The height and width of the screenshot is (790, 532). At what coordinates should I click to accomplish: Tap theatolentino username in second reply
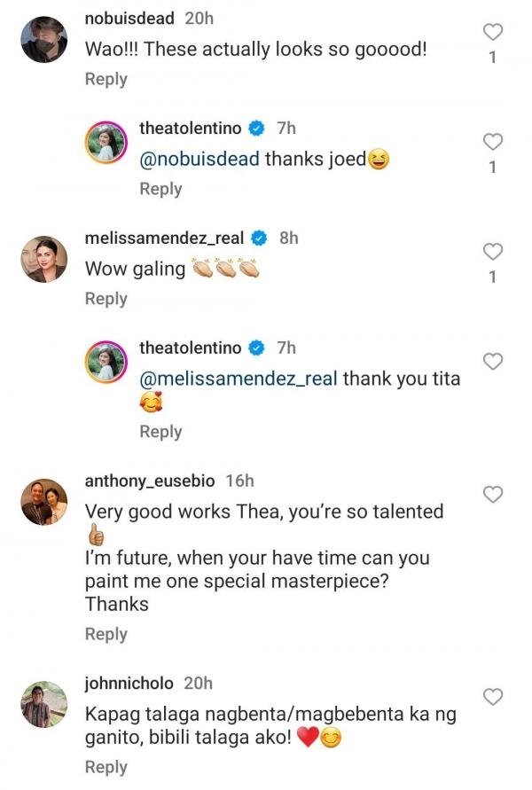pos(190,348)
